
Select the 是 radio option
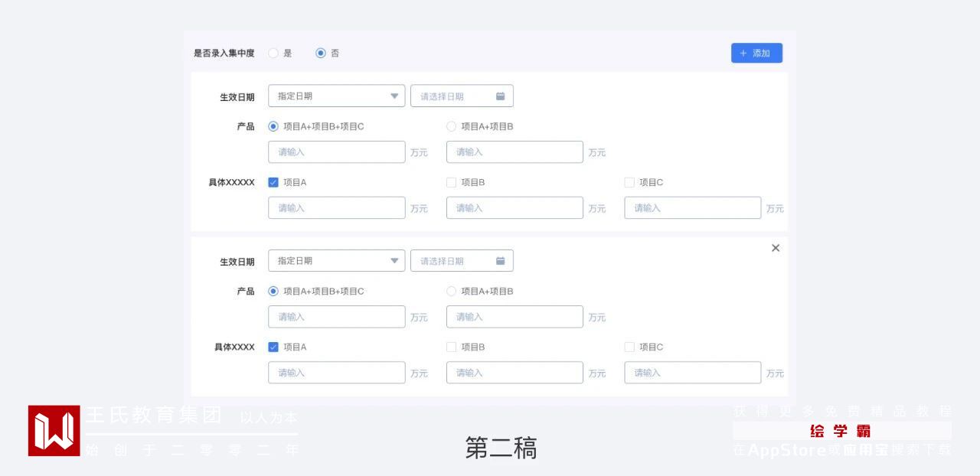tap(273, 54)
